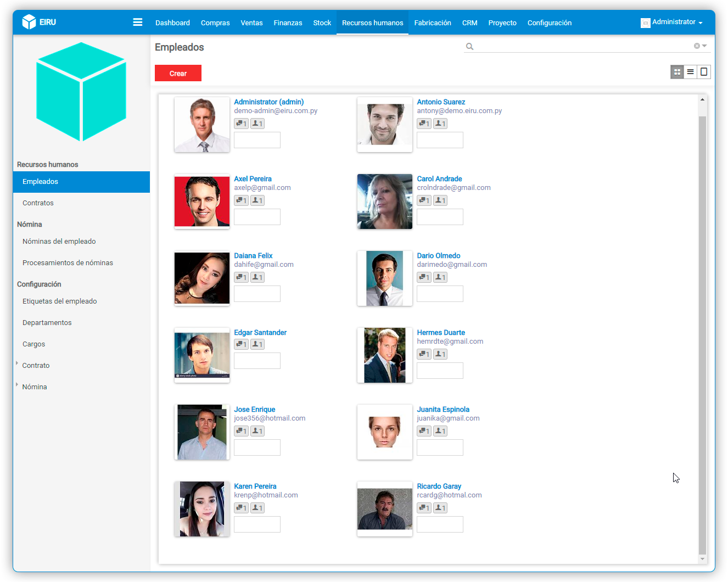Image resolution: width=728 pixels, height=582 pixels.
Task: Open messages badge for Carol Andrade
Action: [424, 200]
